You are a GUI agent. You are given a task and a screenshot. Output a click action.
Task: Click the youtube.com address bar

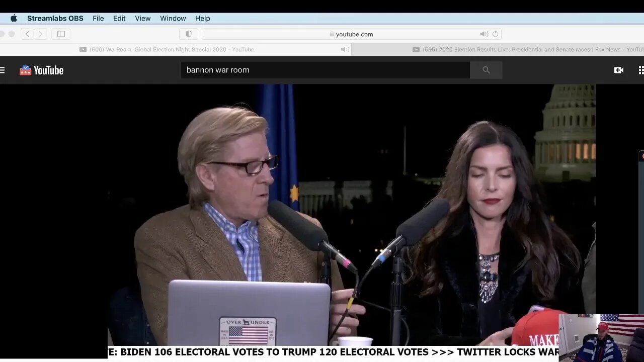tap(351, 34)
